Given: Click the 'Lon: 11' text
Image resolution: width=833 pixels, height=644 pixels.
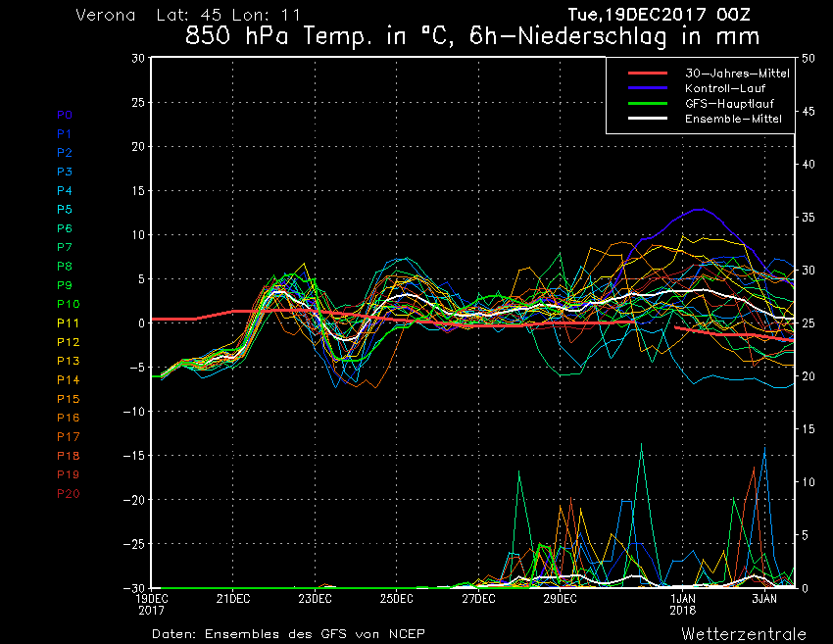Looking at the screenshot, I should coord(267,15).
